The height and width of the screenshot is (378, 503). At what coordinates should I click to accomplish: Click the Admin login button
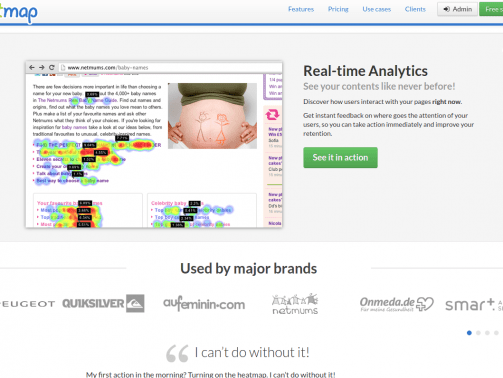pos(457,9)
